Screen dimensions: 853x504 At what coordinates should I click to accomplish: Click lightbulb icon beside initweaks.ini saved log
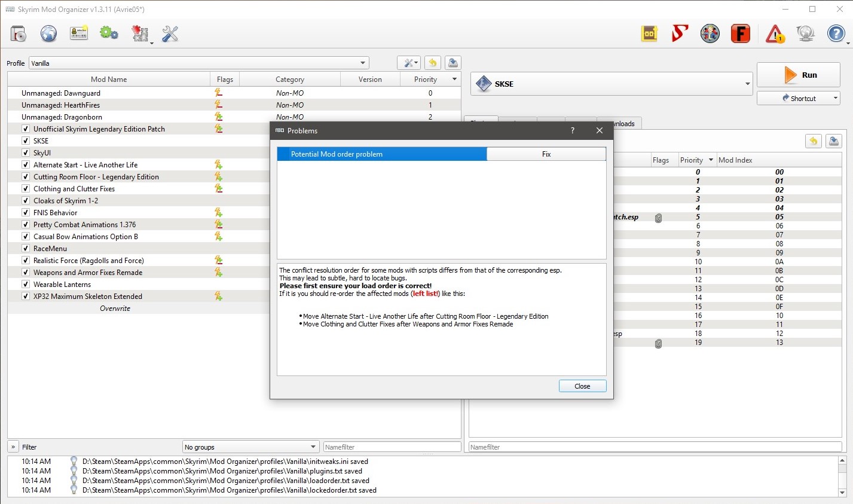(x=74, y=462)
